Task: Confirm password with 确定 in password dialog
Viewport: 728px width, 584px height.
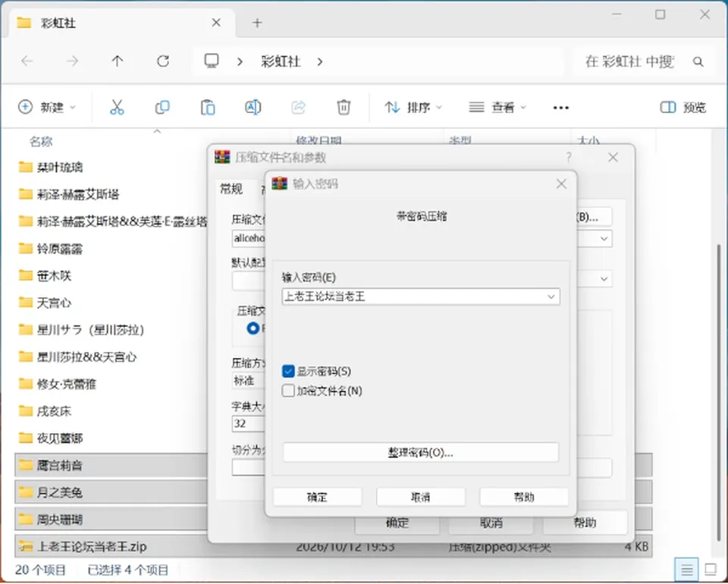Action: (318, 498)
